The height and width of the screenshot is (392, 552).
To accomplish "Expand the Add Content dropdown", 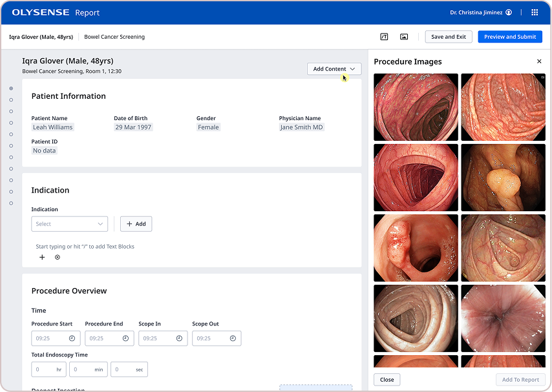I will tap(334, 69).
